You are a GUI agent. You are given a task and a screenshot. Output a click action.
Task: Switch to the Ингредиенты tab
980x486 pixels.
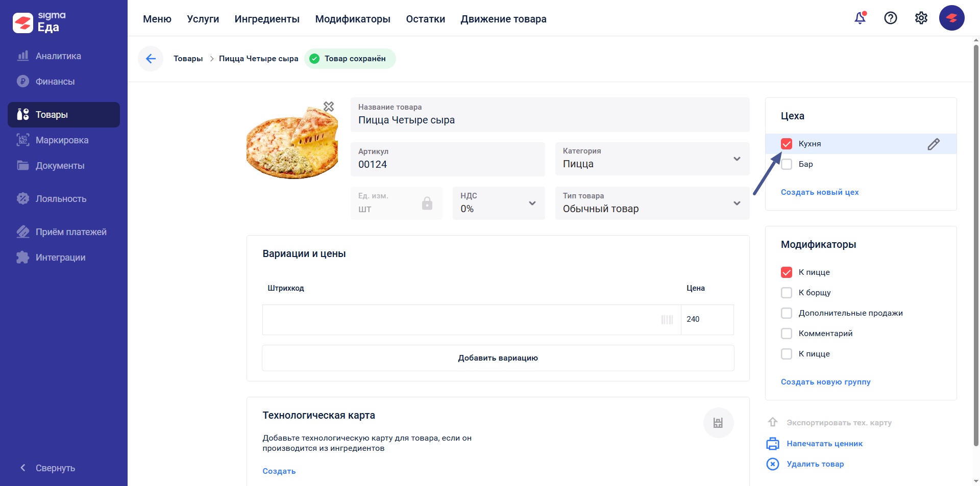pos(267,19)
